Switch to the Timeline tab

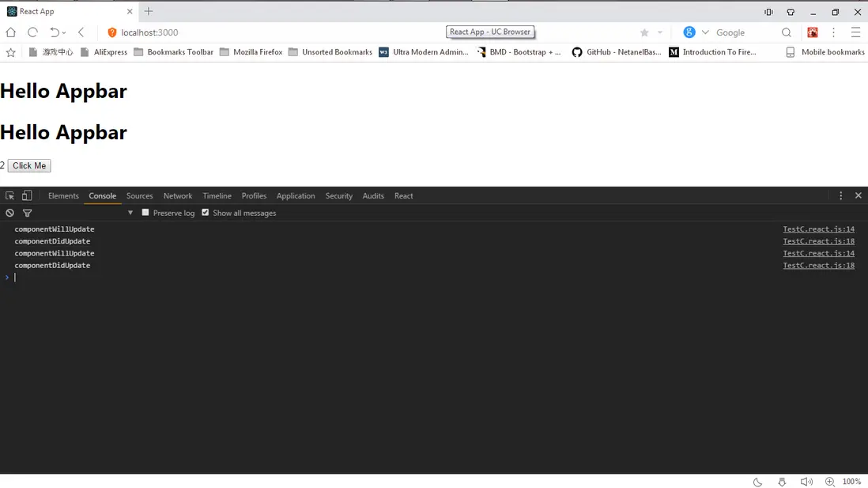pos(217,195)
